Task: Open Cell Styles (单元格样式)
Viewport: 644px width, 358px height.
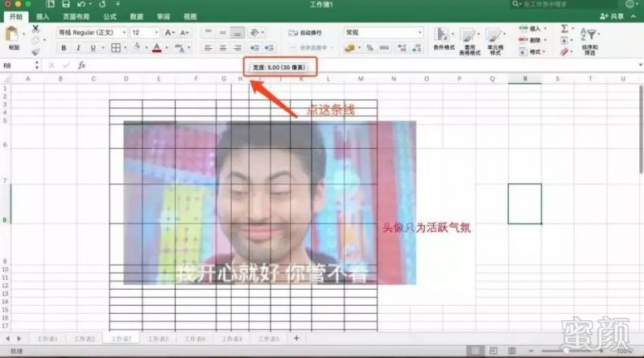Action: 495,42
